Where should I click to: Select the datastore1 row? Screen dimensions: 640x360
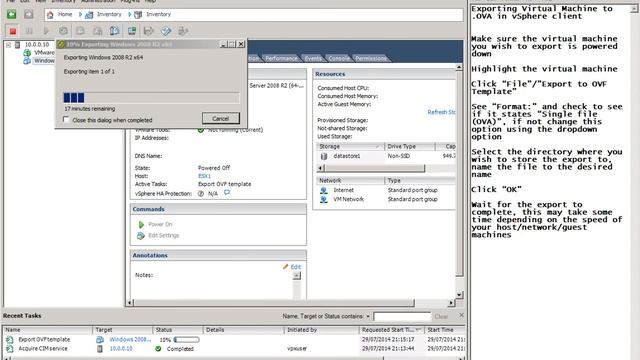coord(386,156)
